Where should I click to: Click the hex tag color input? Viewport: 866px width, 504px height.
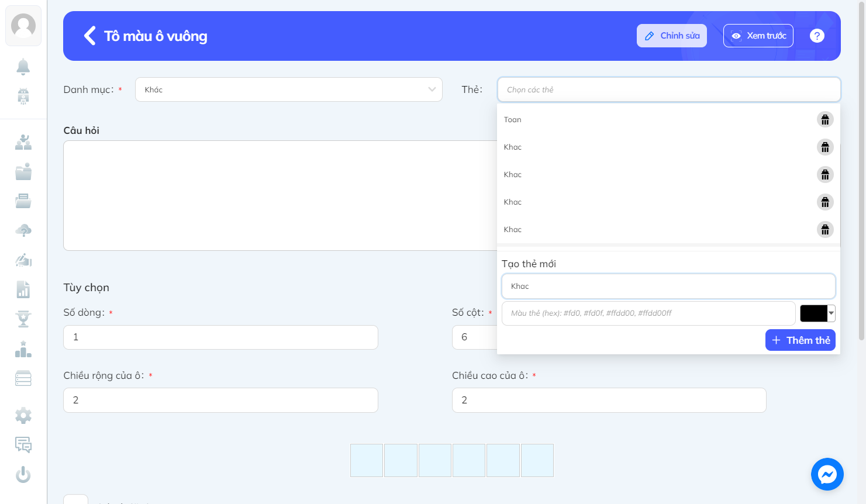click(x=648, y=313)
